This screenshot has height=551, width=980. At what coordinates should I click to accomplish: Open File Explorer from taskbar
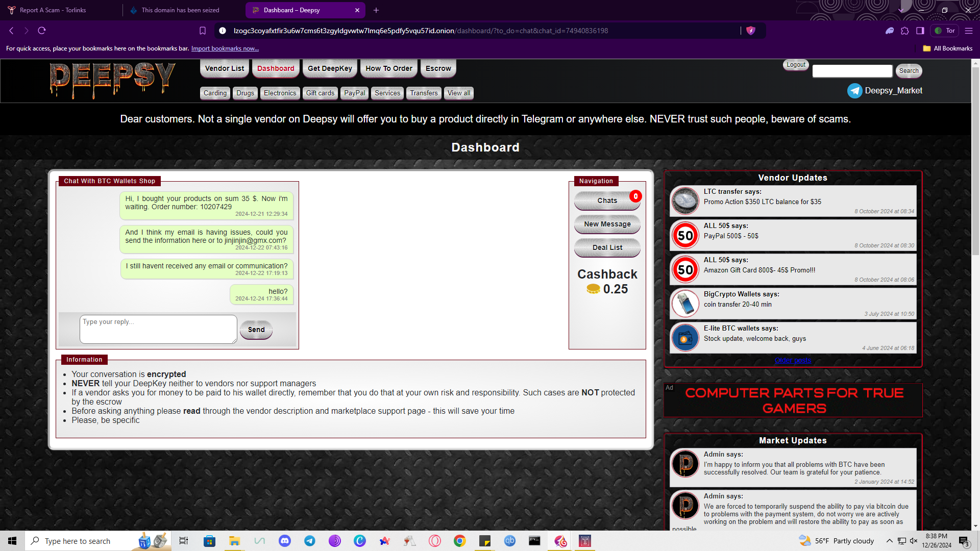point(234,541)
